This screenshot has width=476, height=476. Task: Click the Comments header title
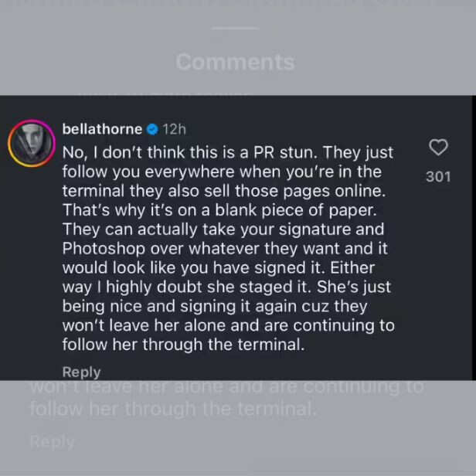pos(235,62)
